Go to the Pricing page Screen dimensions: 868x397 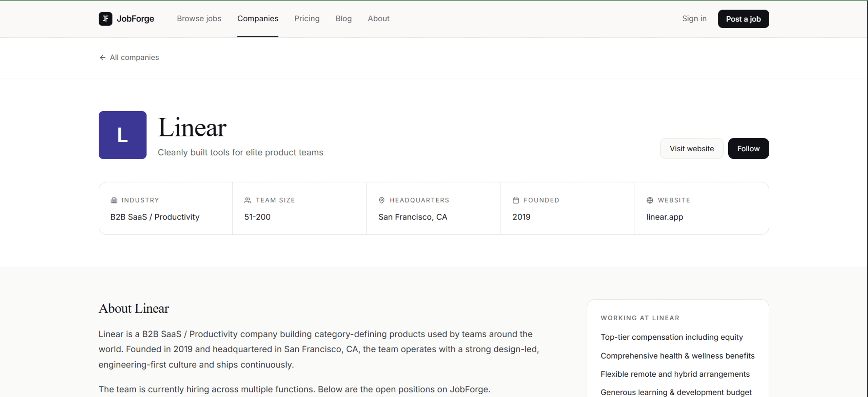tap(307, 19)
